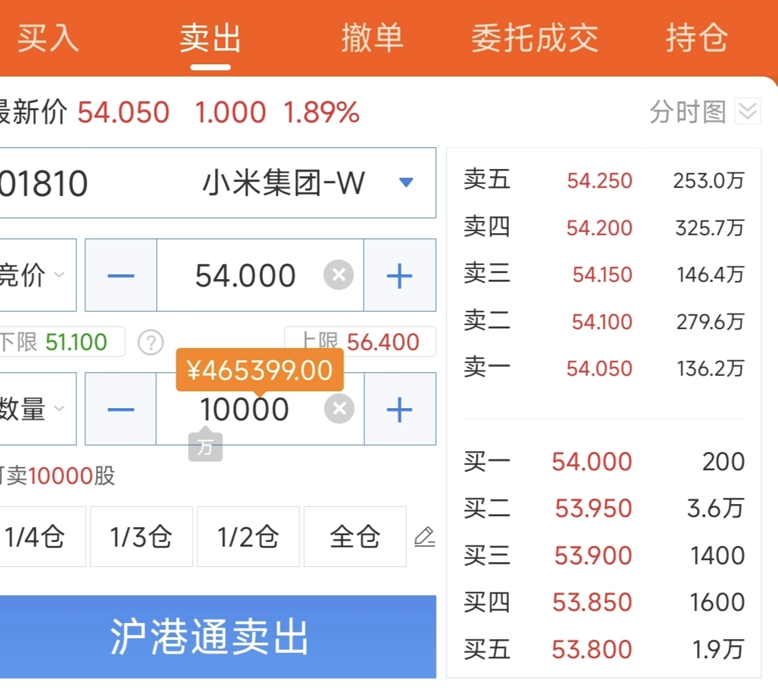This screenshot has height=700, width=778.
Task: Pick the 卖三 price 54.150
Action: coord(602,274)
